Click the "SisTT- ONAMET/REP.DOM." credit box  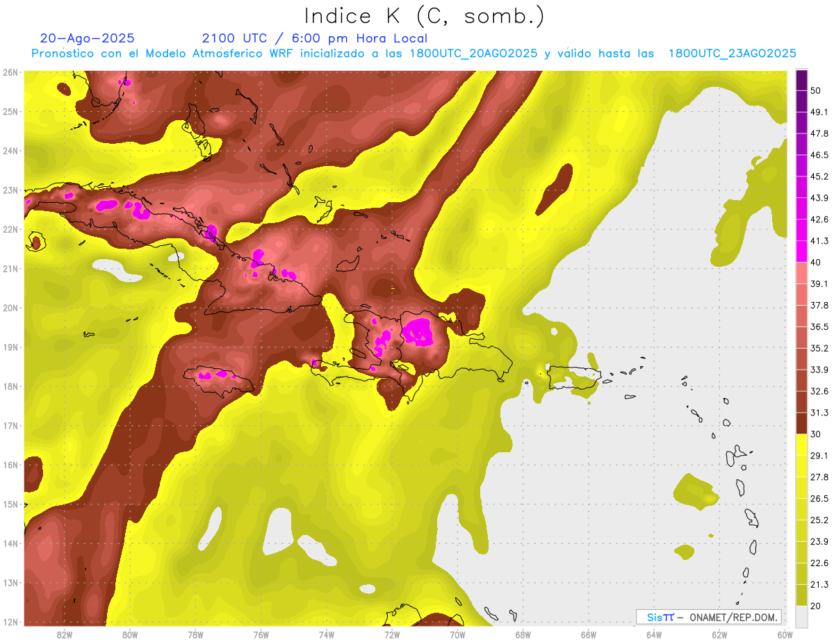[x=708, y=617]
